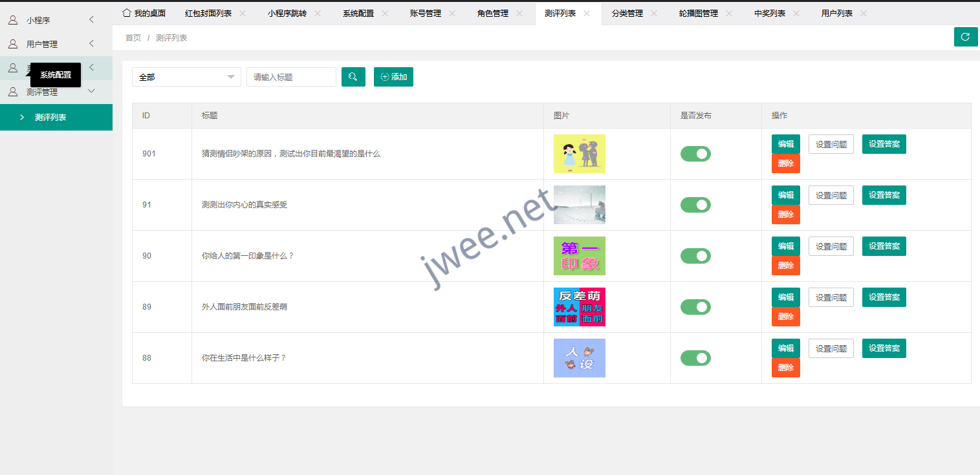Open the 第一印象 thumbnail image
980x475 pixels.
580,256
